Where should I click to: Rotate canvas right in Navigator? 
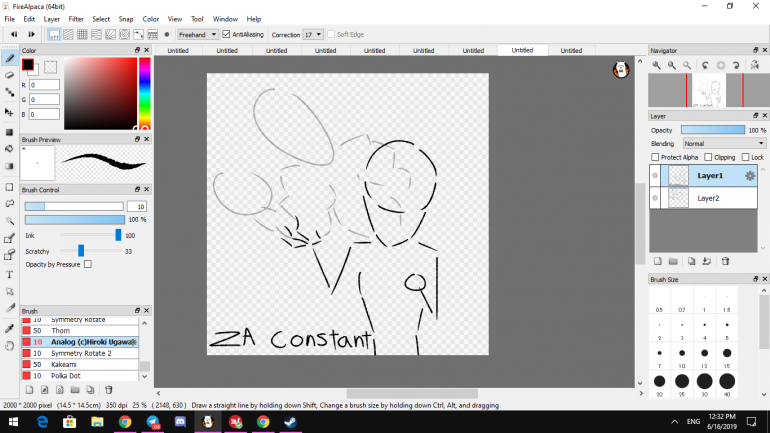click(736, 65)
